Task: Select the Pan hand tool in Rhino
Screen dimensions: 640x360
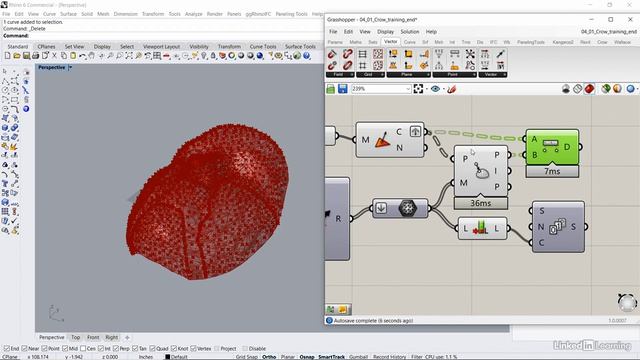Action: coord(92,56)
